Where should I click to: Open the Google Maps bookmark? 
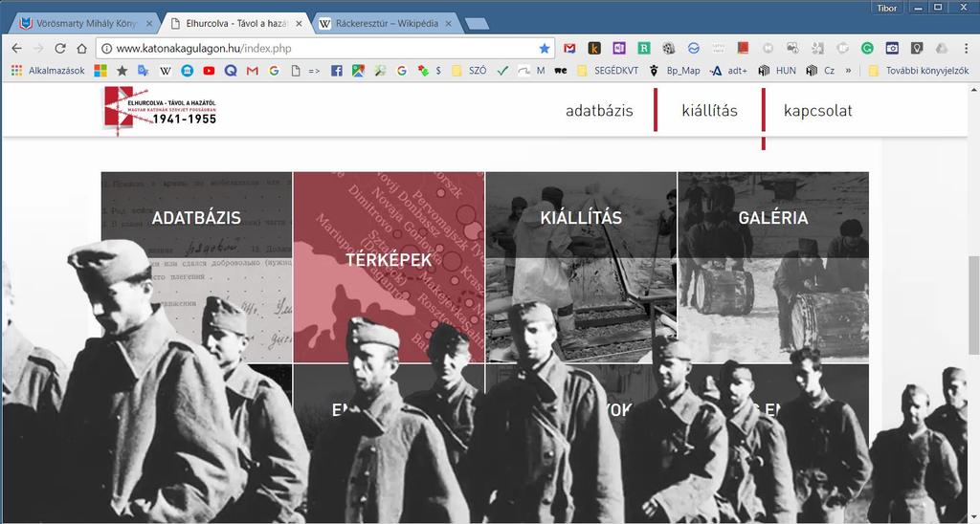tap(358, 71)
